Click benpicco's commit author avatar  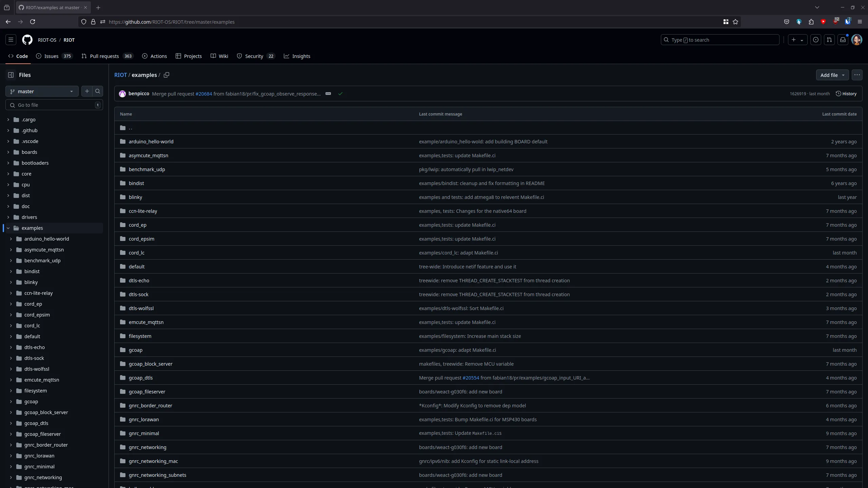pyautogui.click(x=122, y=94)
